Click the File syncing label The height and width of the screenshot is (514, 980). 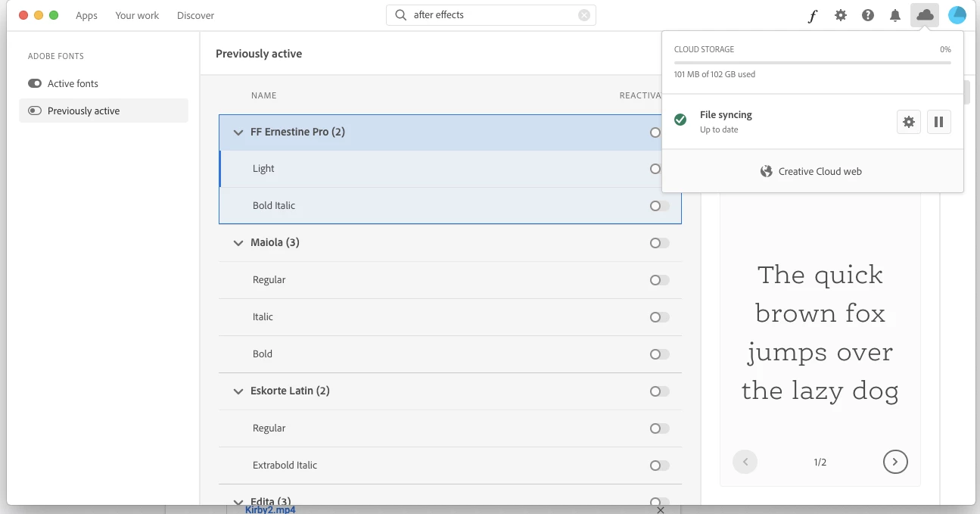click(726, 115)
